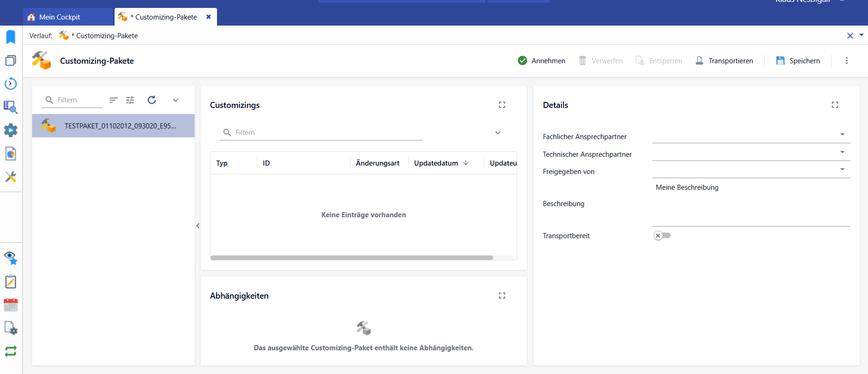This screenshot has width=868, height=374.
Task: Expand the Customizings filter chevron
Action: pos(498,133)
